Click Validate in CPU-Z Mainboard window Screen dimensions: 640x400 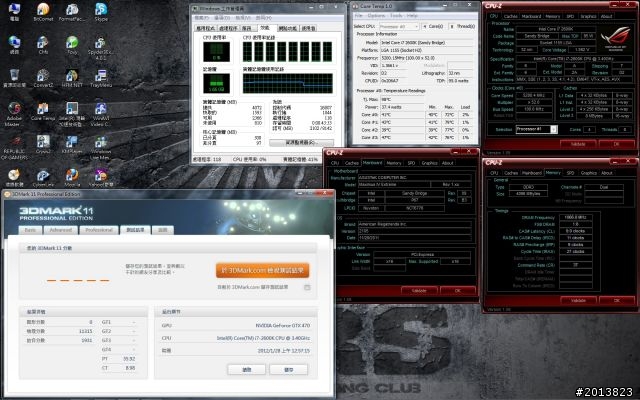pyautogui.click(x=419, y=291)
